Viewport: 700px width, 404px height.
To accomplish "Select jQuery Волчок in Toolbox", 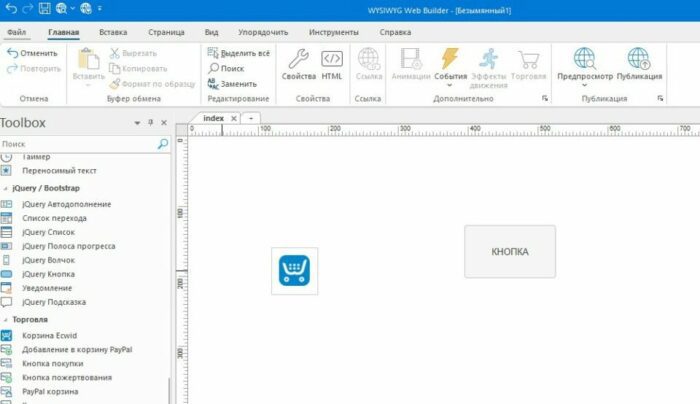I will click(48, 260).
